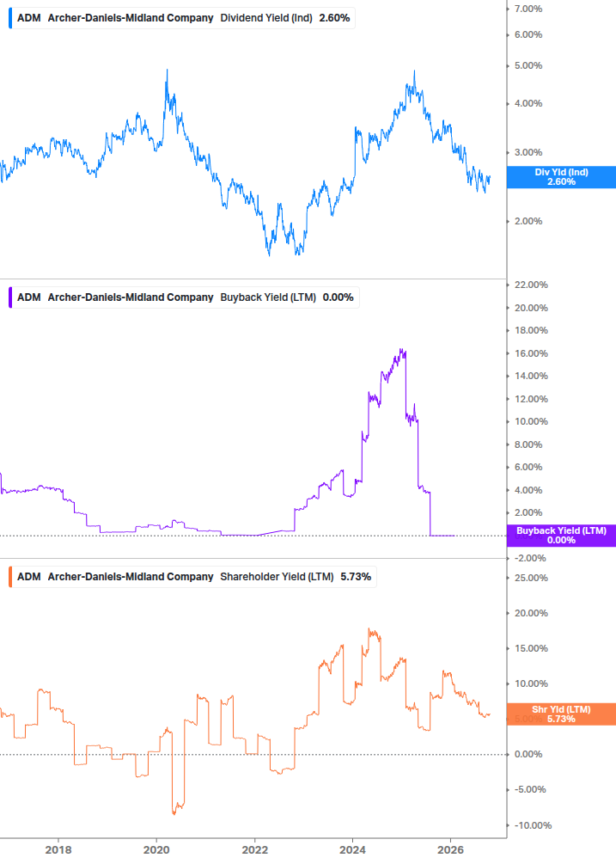The height and width of the screenshot is (864, 616).
Task: Click the 8.00% axis label
Action: pos(528,444)
